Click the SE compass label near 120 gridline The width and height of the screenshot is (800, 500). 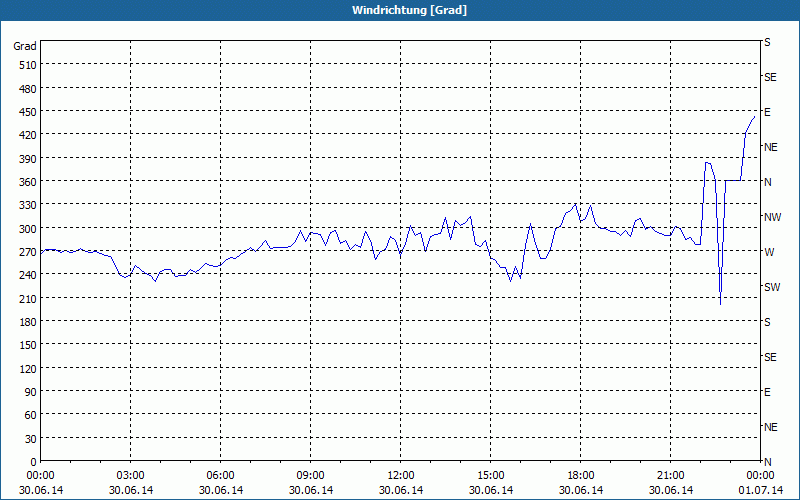[770, 357]
